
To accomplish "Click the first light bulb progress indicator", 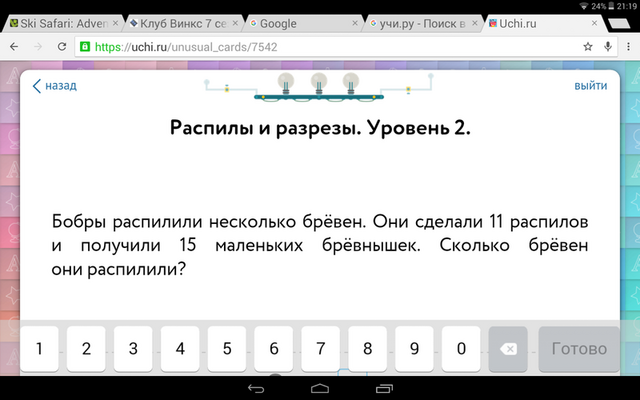I will tap(286, 83).
